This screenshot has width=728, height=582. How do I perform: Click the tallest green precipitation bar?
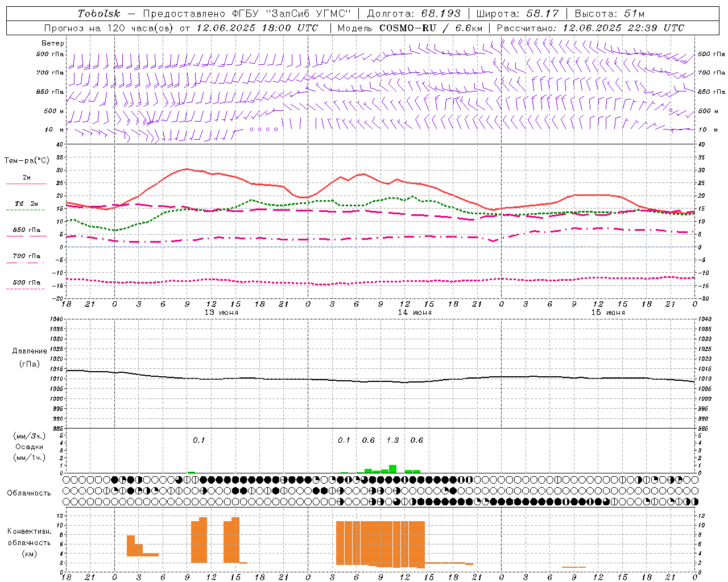(392, 469)
